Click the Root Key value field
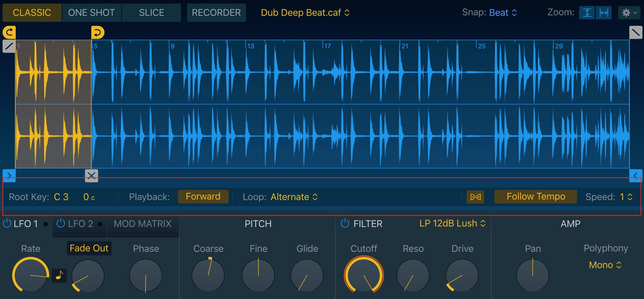The height and width of the screenshot is (299, 644). click(61, 197)
